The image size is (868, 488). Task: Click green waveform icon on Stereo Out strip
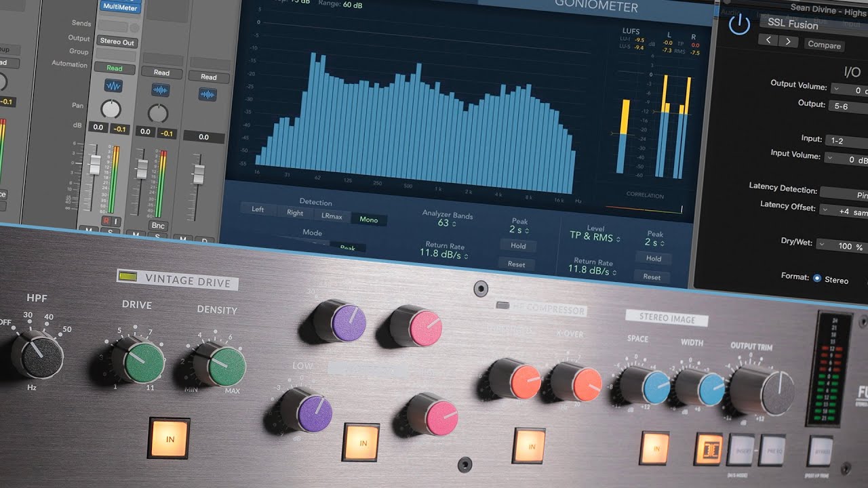(113, 86)
